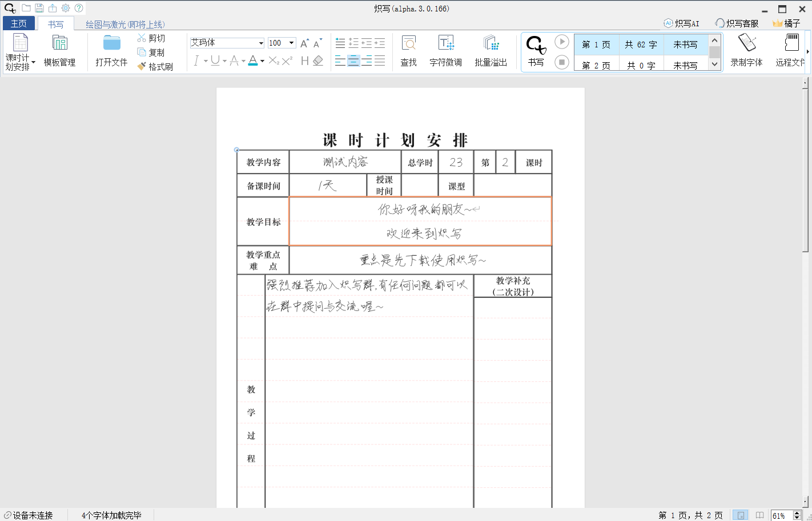The width and height of the screenshot is (812, 521).
Task: Expand the 课时计划安排 dropdown arrow
Action: (x=34, y=62)
